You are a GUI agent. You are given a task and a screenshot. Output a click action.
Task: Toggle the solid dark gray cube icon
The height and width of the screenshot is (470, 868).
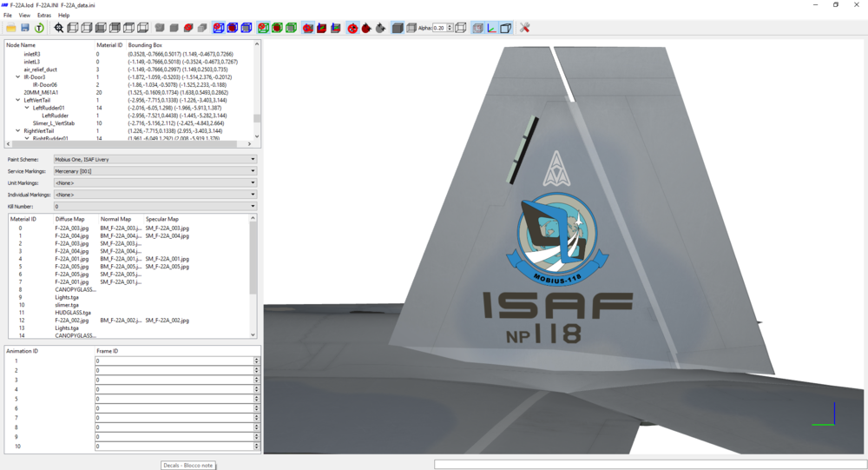pos(398,28)
